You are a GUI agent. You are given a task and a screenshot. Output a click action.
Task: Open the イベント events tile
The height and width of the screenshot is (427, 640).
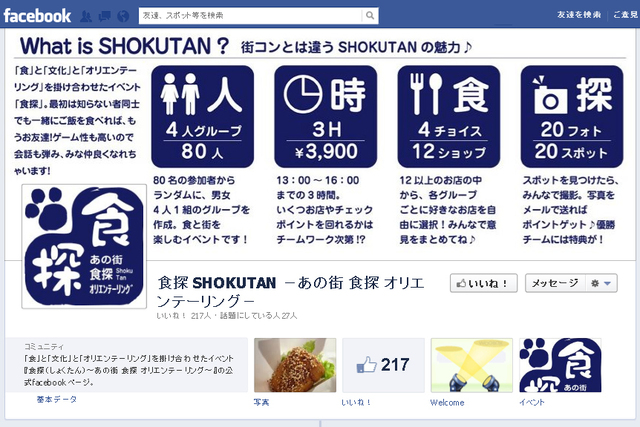click(560, 365)
